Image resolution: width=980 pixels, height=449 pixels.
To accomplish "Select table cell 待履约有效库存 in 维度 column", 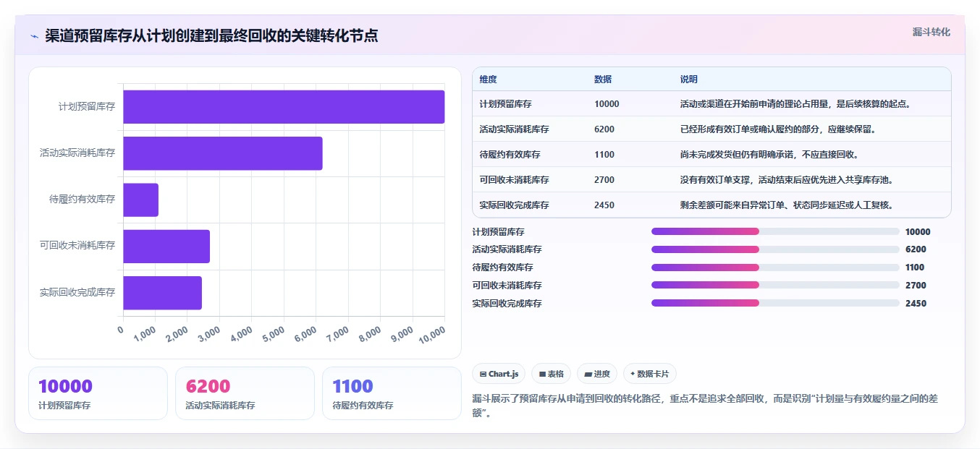I will point(510,155).
